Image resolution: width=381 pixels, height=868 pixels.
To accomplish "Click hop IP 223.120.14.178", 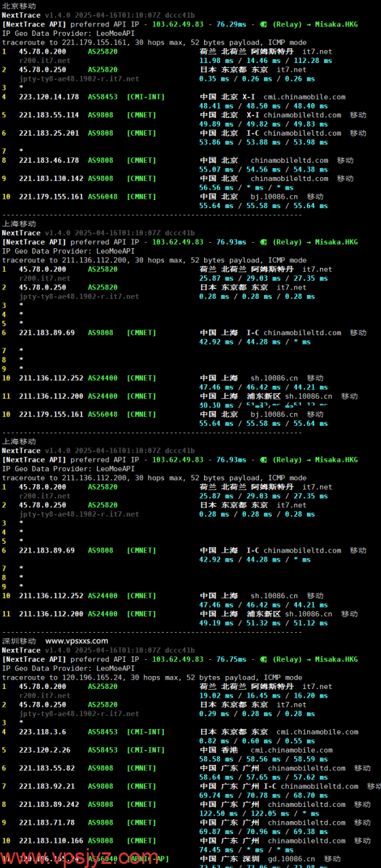I will pos(49,97).
